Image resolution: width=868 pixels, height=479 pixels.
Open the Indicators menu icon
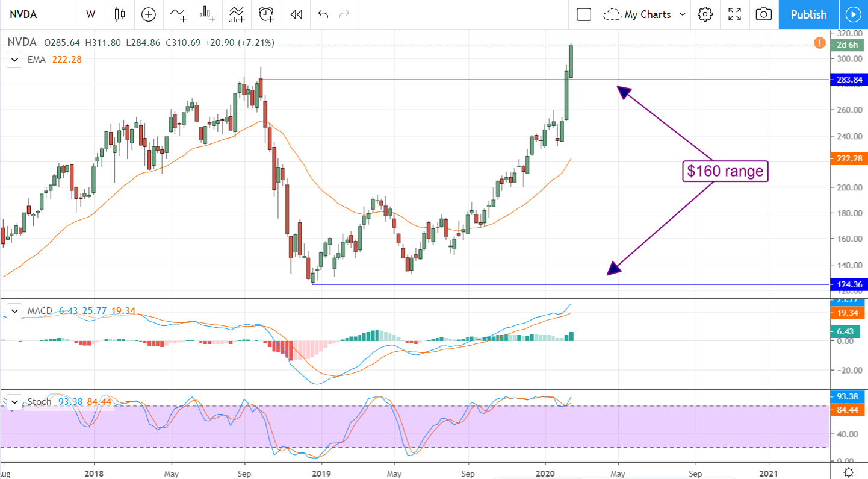tap(178, 14)
